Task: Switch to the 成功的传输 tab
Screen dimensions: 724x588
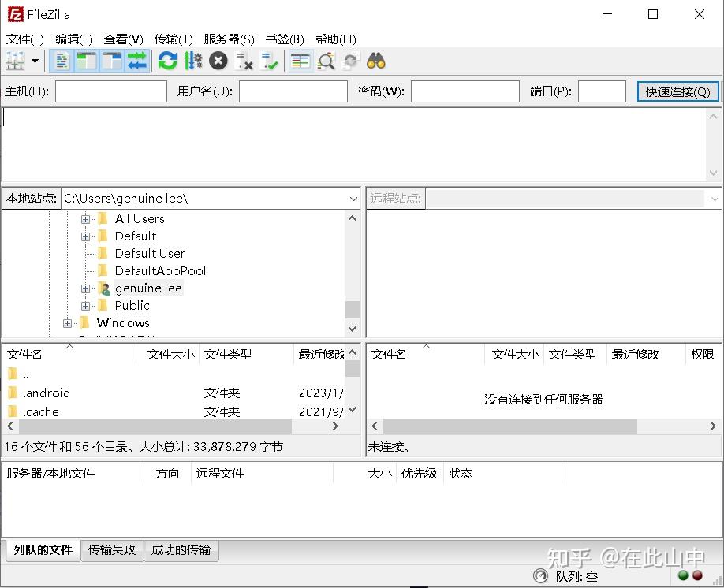Action: pos(181,550)
